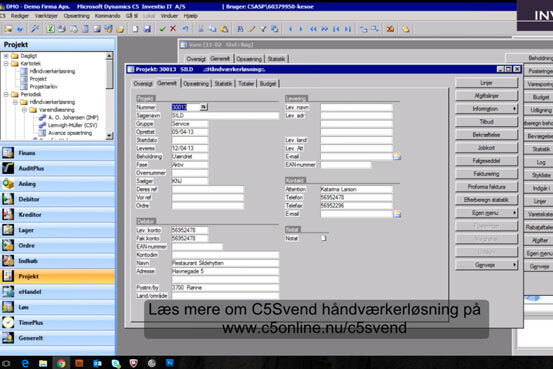This screenshot has width=553, height=369.
Task: Cancel changes with red X icon
Action: coord(173,29)
